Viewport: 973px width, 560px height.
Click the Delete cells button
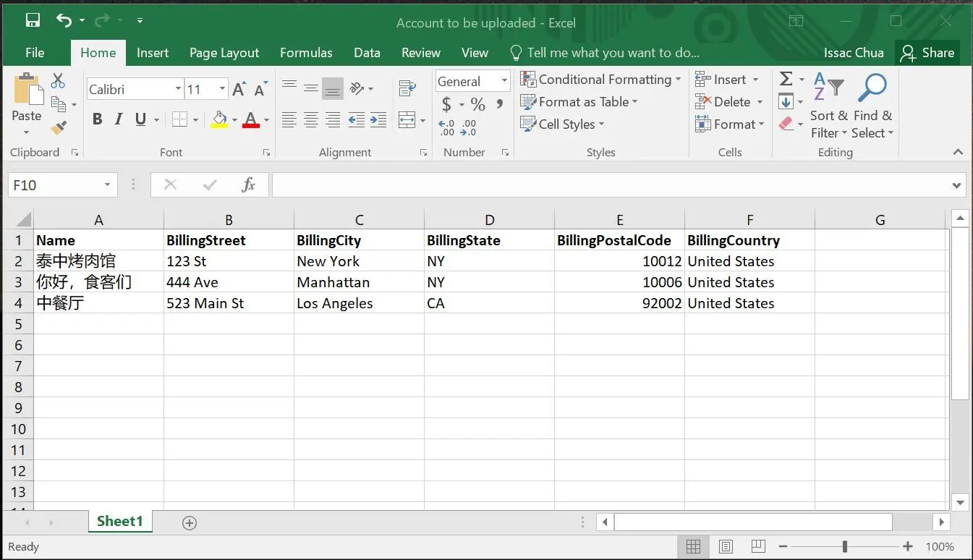(729, 102)
